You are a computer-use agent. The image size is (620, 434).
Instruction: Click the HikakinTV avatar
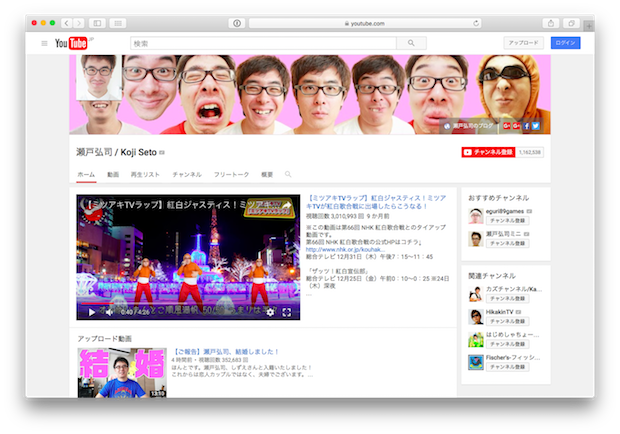[476, 317]
